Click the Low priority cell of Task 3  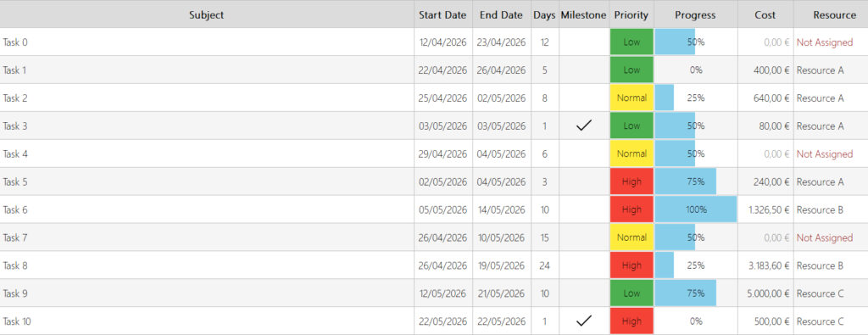tap(632, 126)
